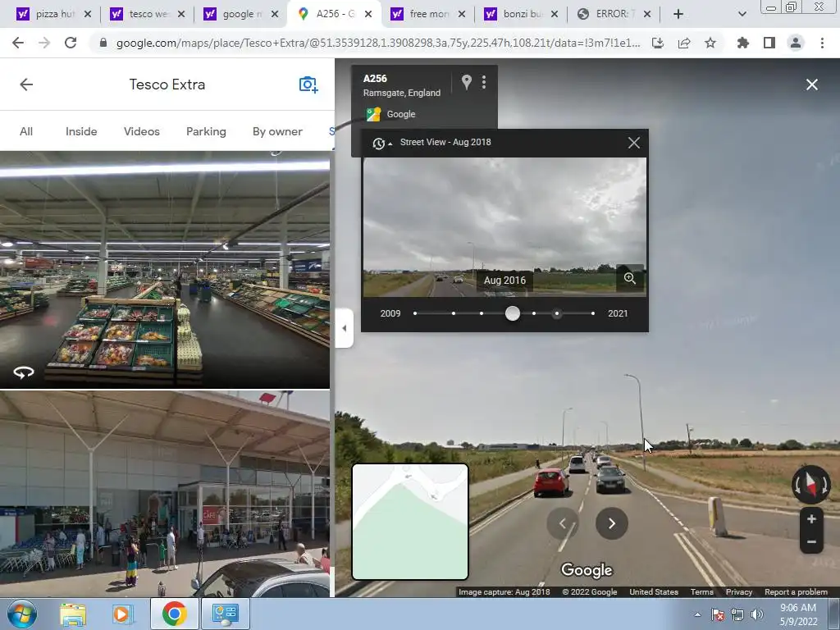Close the bonzi bu tab
This screenshot has height=630, width=840.
click(555, 14)
